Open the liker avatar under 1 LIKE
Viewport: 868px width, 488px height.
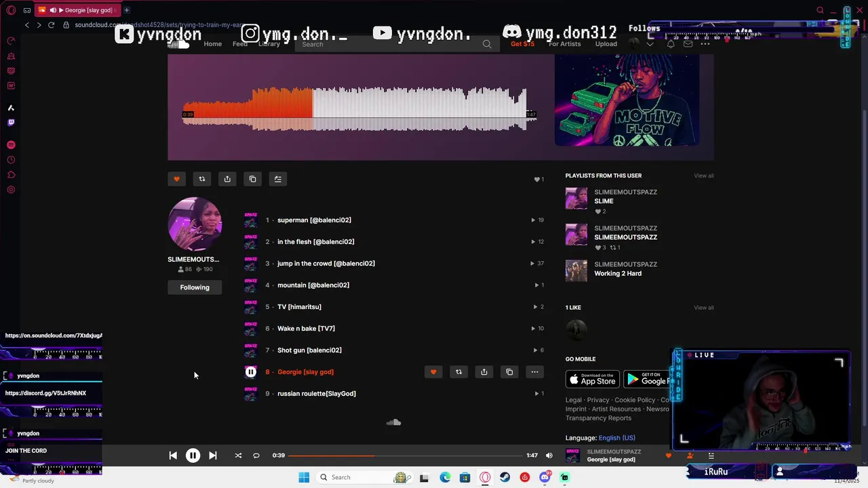tap(576, 331)
